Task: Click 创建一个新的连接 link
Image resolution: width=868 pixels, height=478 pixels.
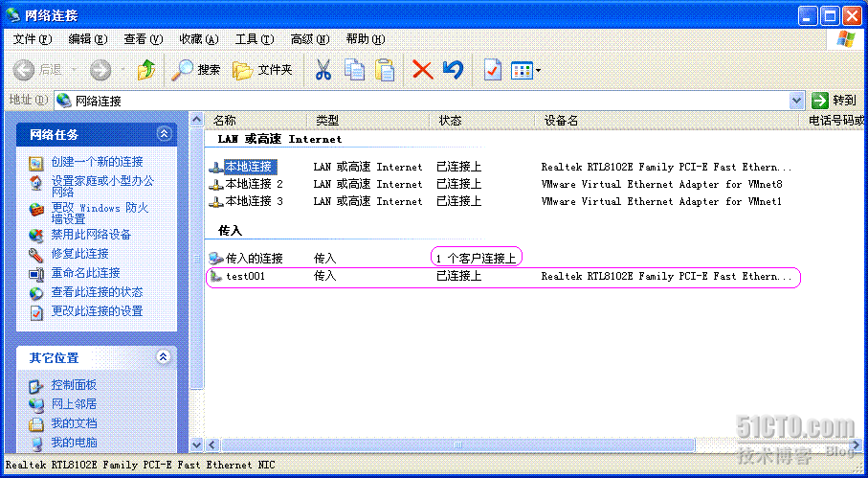Action: point(97,162)
